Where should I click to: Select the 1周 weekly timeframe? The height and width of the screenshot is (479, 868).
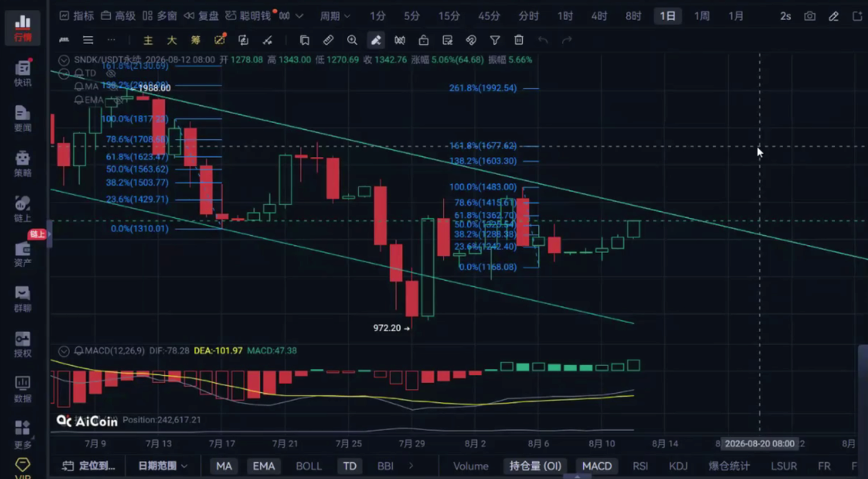point(702,16)
